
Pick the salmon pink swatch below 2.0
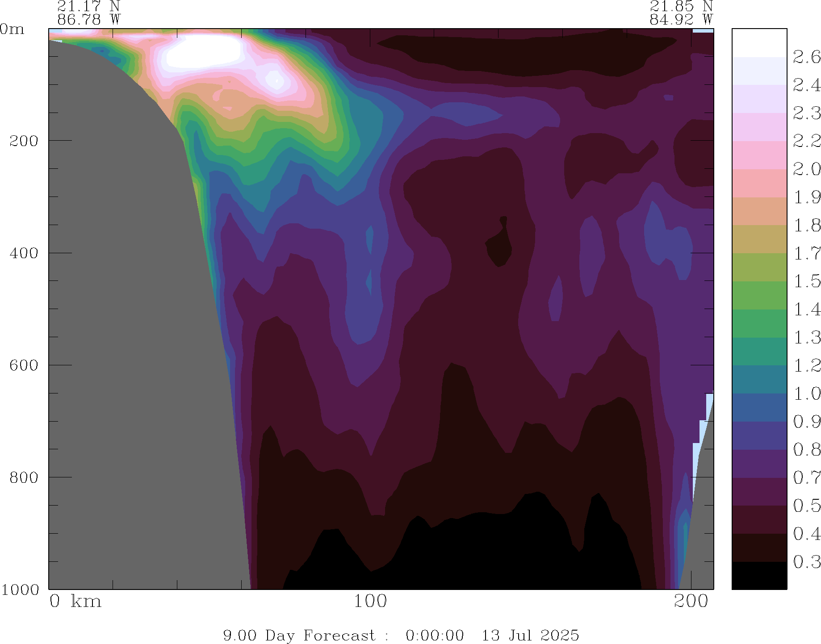tap(759, 183)
